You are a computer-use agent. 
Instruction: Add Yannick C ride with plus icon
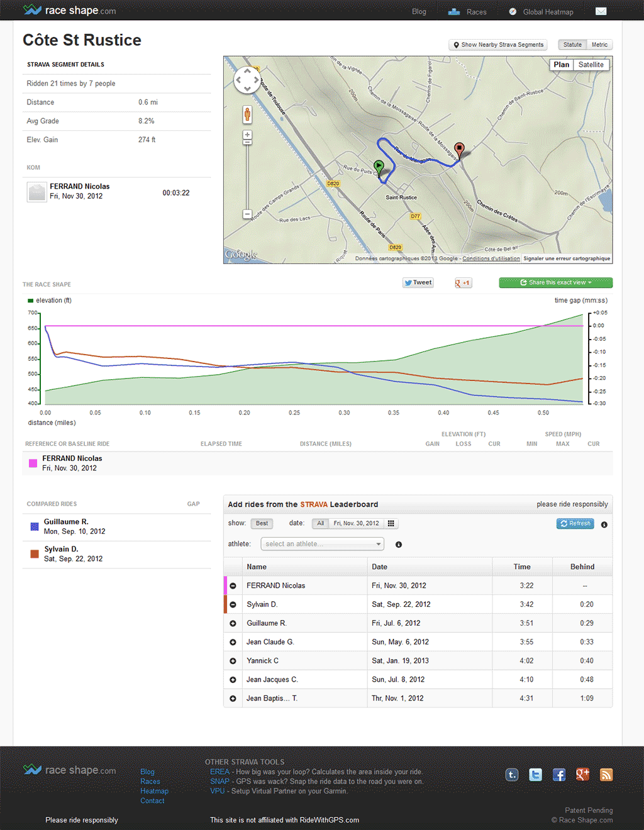(233, 661)
